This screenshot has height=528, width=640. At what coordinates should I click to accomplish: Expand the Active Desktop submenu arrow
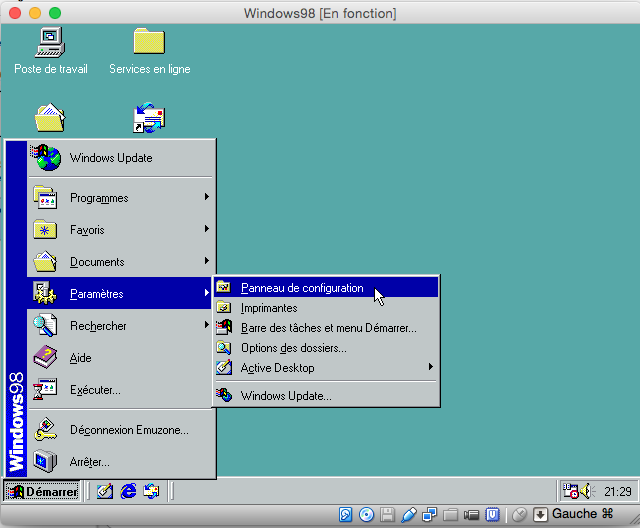(431, 366)
